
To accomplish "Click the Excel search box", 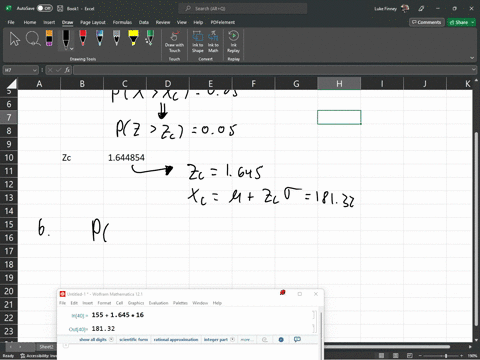I will click(243, 8).
